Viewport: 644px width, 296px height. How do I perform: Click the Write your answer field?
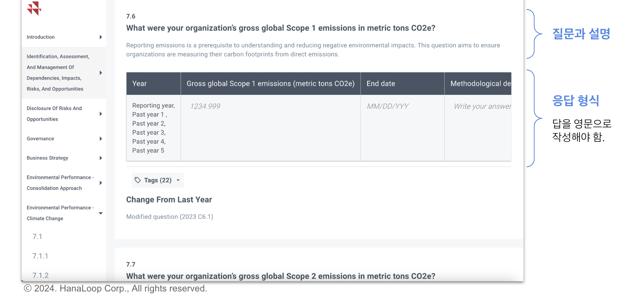482,106
